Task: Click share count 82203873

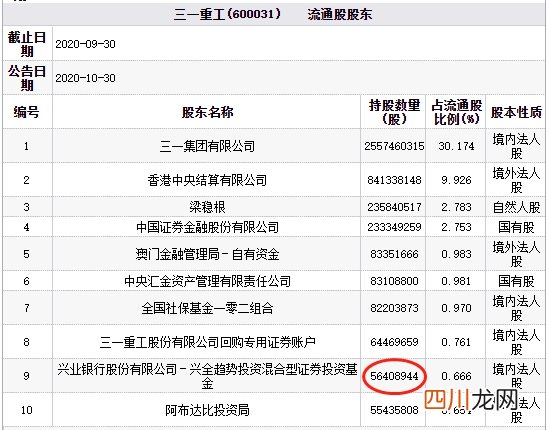Action: (x=394, y=308)
